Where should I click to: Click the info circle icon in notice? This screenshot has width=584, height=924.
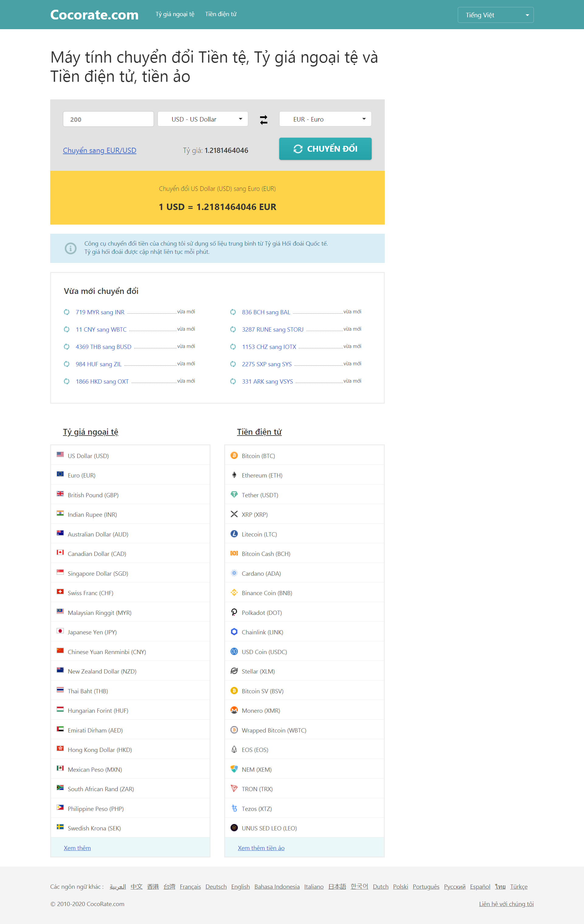point(71,248)
